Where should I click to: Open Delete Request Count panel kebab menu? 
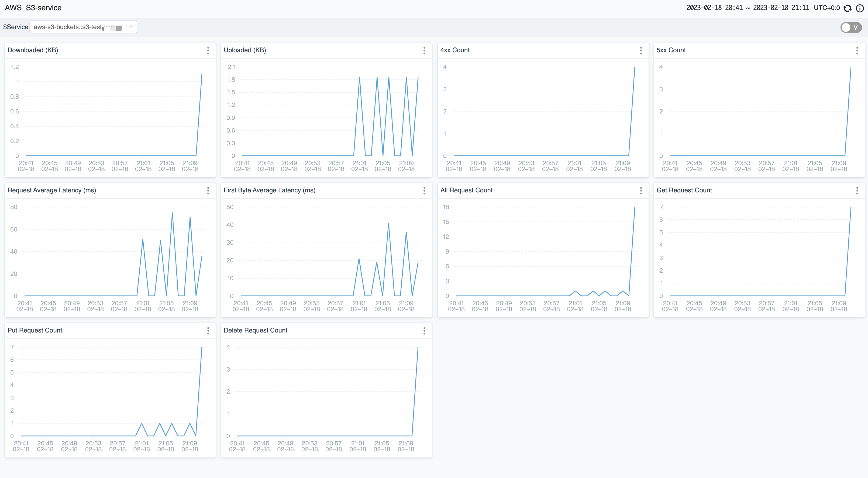[x=424, y=331]
